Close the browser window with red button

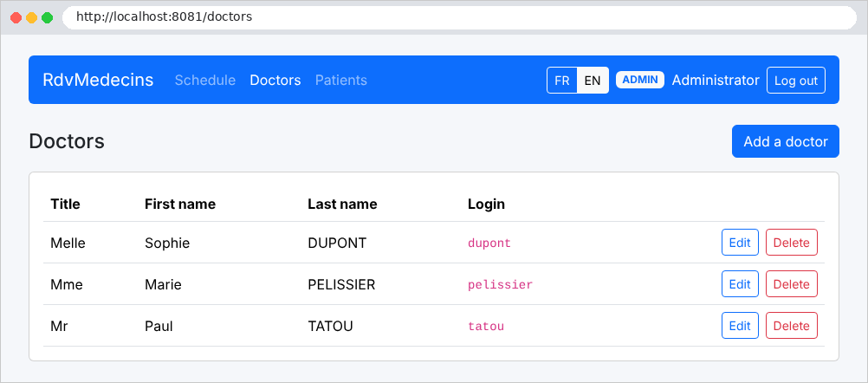(16, 17)
